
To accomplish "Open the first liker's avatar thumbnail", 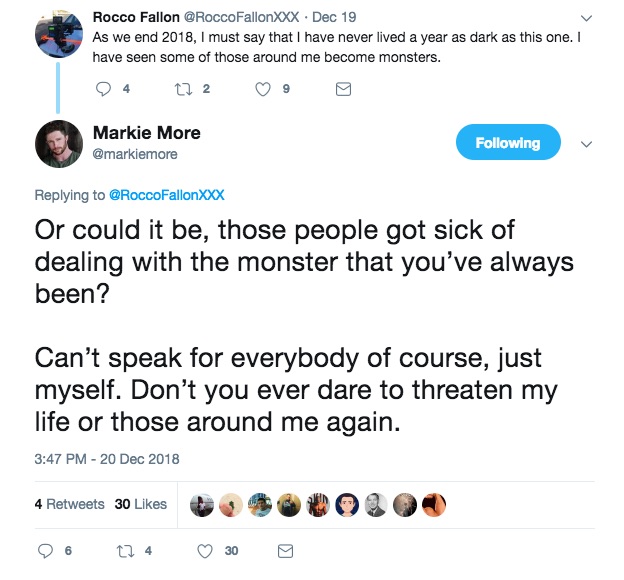I will pos(202,504).
